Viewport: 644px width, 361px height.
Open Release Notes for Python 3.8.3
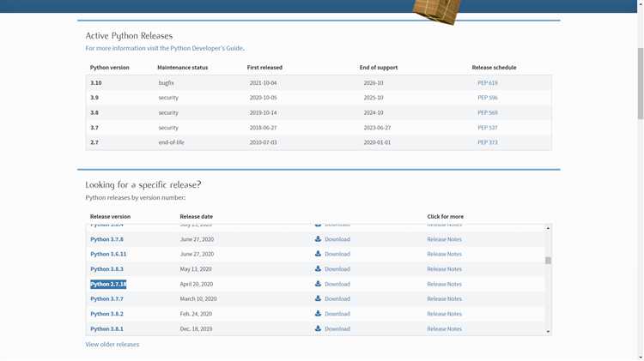point(445,269)
